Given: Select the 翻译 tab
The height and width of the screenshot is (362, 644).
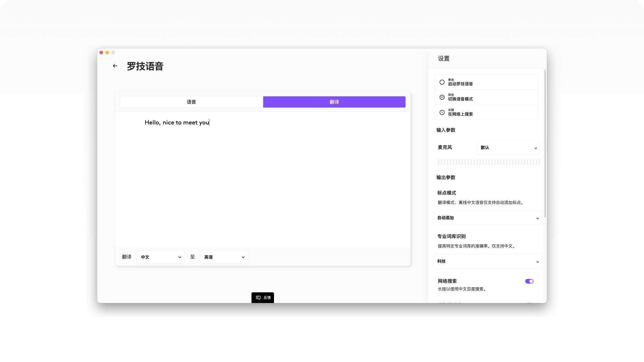Looking at the screenshot, I should click(x=334, y=102).
